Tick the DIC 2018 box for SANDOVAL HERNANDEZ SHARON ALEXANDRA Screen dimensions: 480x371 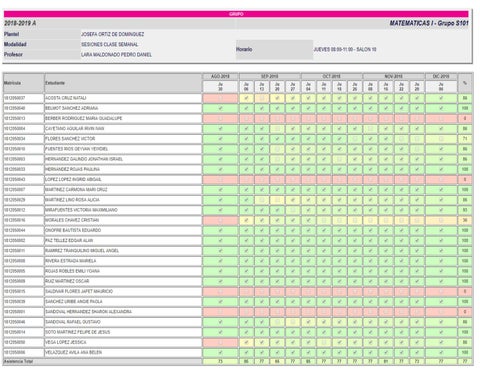pos(441,312)
